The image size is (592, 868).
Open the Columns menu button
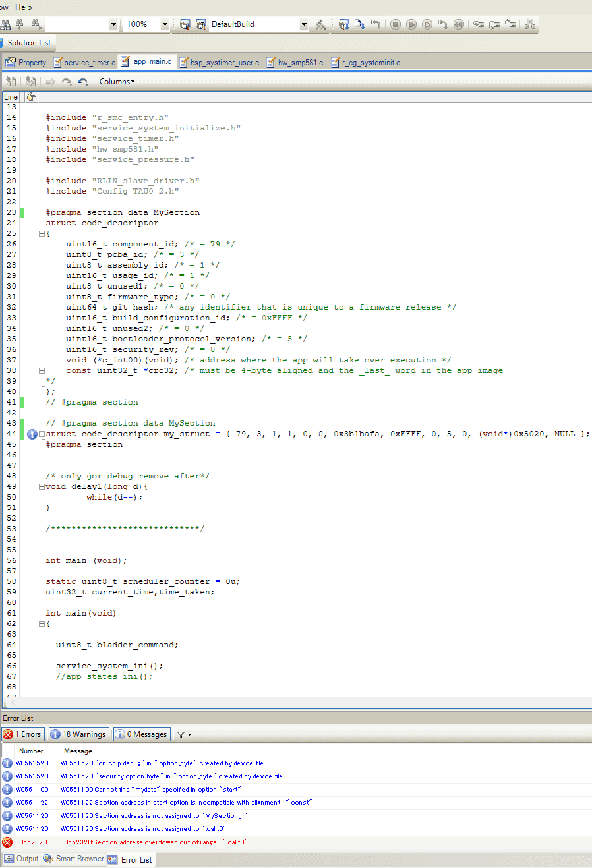117,82
